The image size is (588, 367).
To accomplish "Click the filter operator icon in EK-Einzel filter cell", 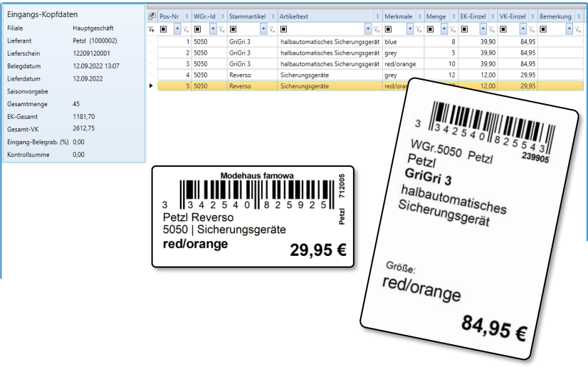I will pos(465,29).
